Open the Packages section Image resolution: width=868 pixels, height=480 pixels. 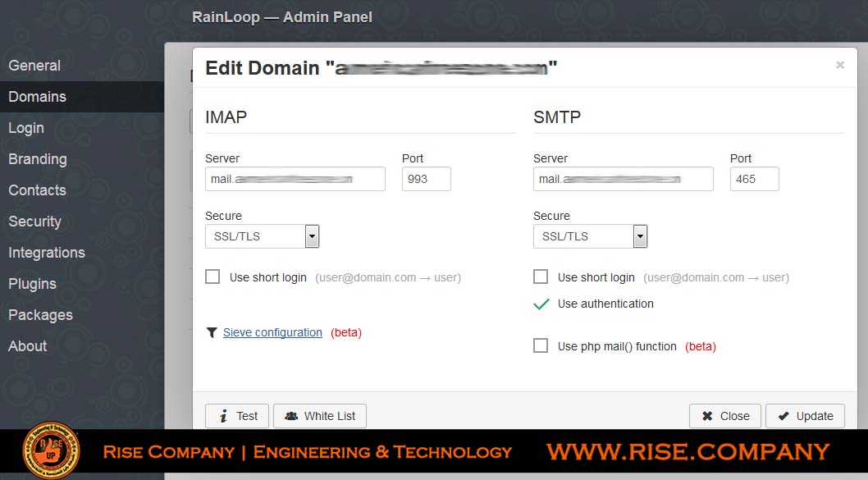(x=40, y=315)
